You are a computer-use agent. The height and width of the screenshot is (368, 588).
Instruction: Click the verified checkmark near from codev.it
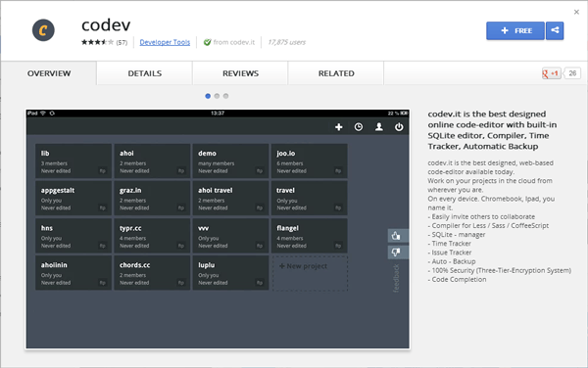tap(207, 42)
